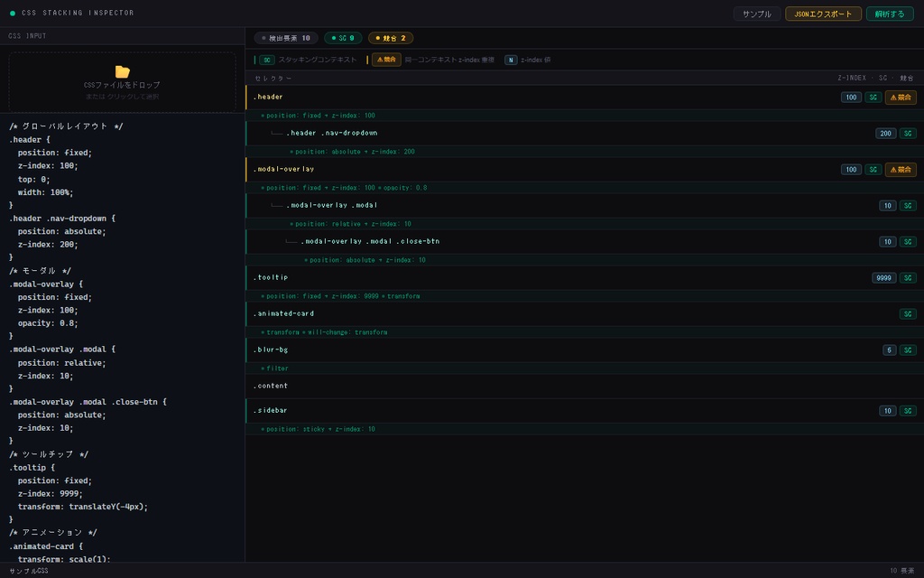Image resolution: width=924 pixels, height=578 pixels.
Task: Click the サンプル button
Action: [x=757, y=14]
